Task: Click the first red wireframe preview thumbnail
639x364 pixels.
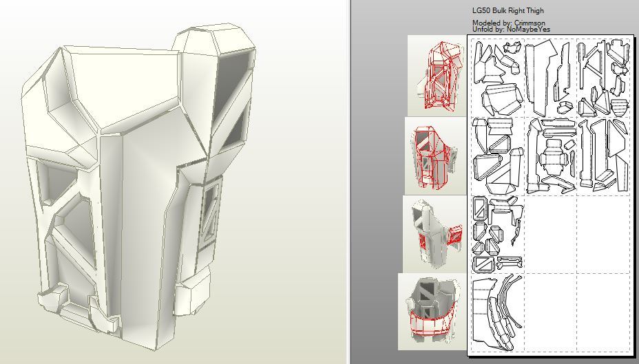Action: 437,75
